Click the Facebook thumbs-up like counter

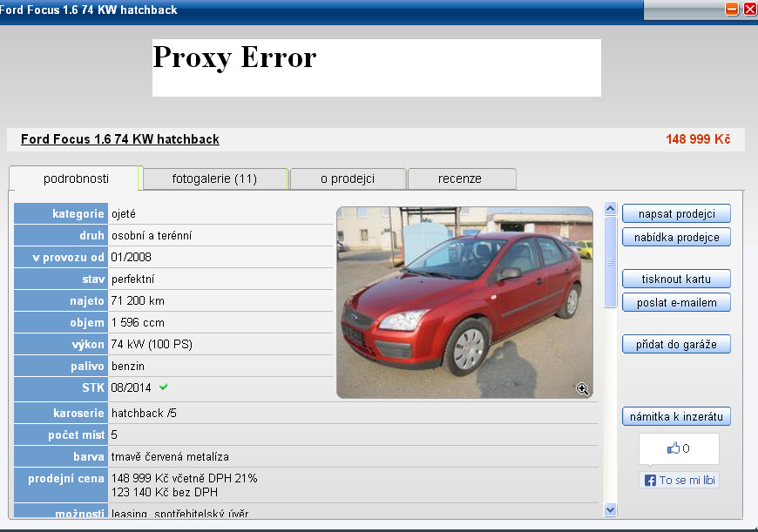(679, 448)
